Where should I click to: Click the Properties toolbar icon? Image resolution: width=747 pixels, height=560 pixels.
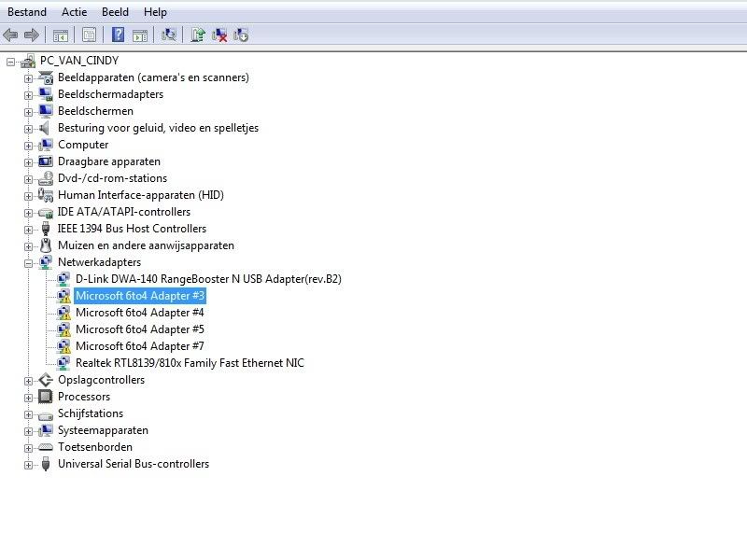pos(89,35)
